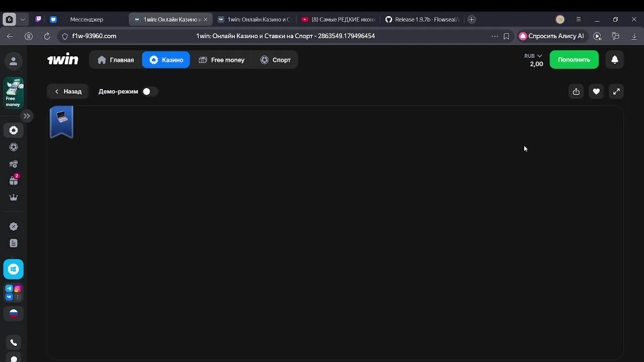Viewport: 644px width, 362px height.
Task: Open site protection shield icon
Action: click(64, 36)
